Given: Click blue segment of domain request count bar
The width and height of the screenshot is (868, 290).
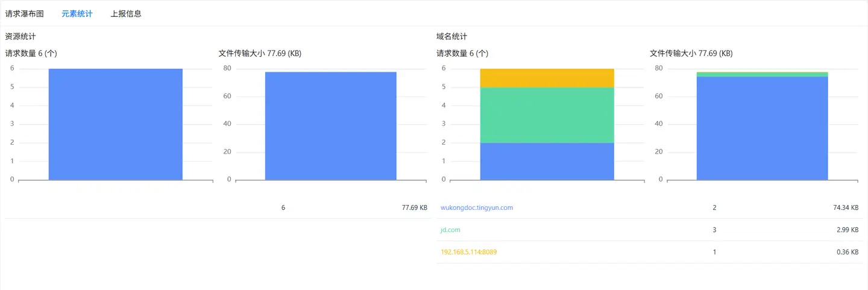Looking at the screenshot, I should point(547,161).
